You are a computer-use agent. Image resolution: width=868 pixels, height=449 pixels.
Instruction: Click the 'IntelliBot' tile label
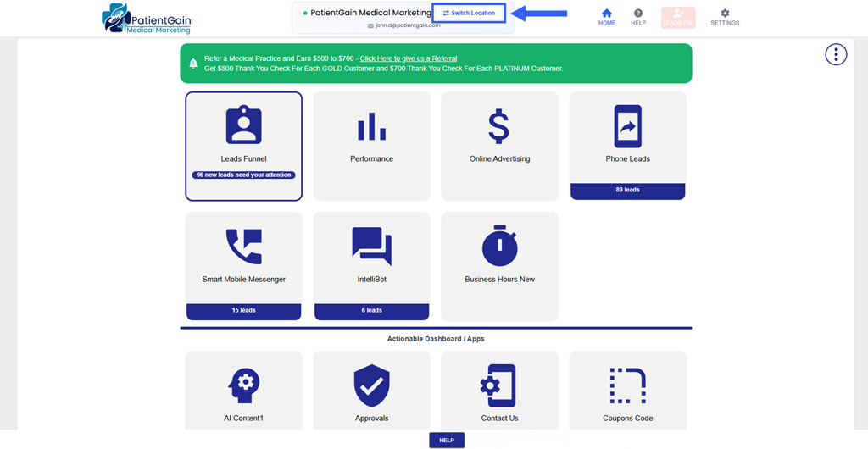(371, 280)
